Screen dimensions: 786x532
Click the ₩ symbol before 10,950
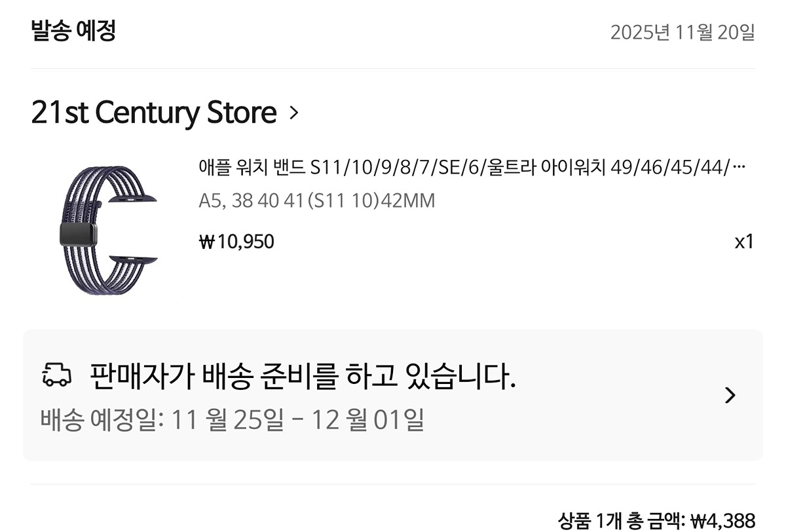(207, 242)
